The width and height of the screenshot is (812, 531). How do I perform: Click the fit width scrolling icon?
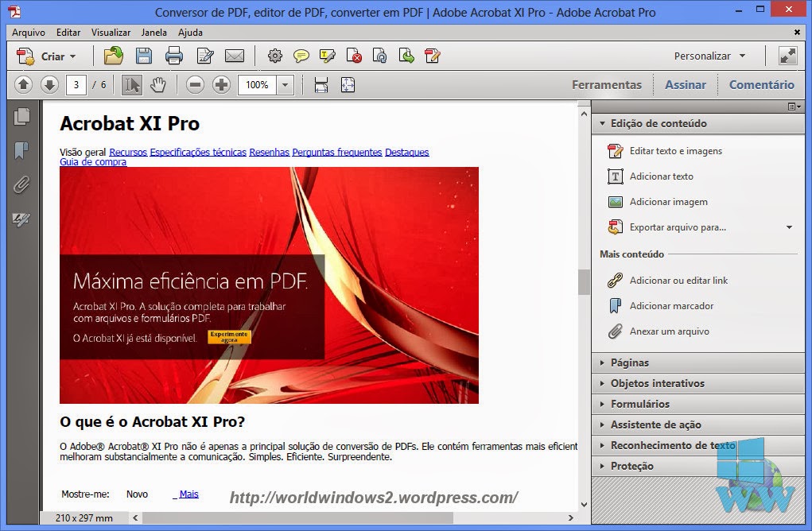coord(321,85)
